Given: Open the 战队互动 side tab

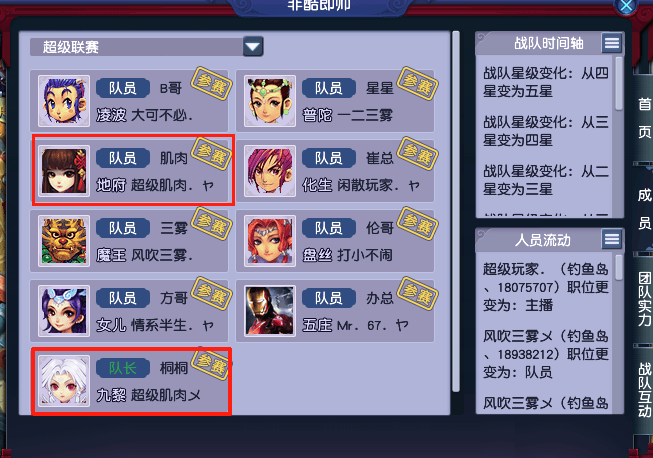Looking at the screenshot, I should click(644, 390).
